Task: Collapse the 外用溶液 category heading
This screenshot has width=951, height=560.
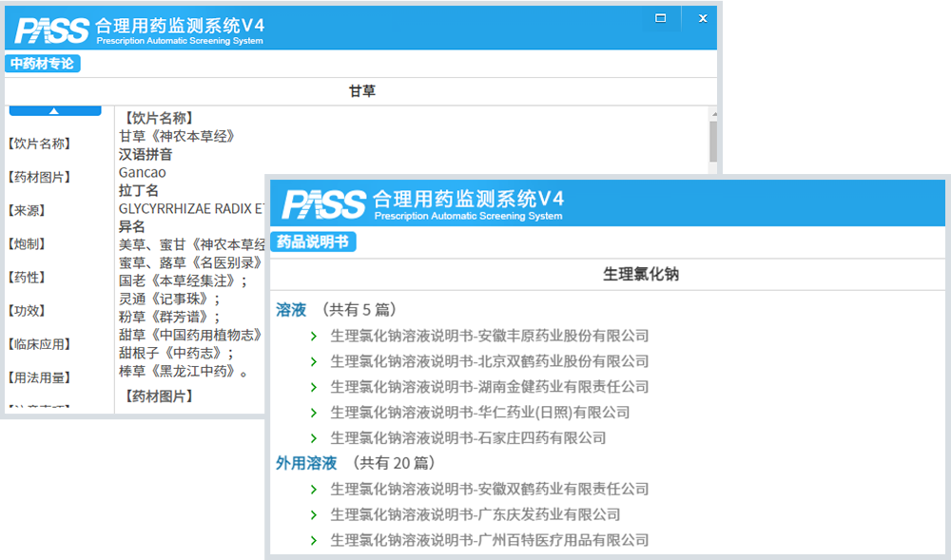Action: pos(306,463)
